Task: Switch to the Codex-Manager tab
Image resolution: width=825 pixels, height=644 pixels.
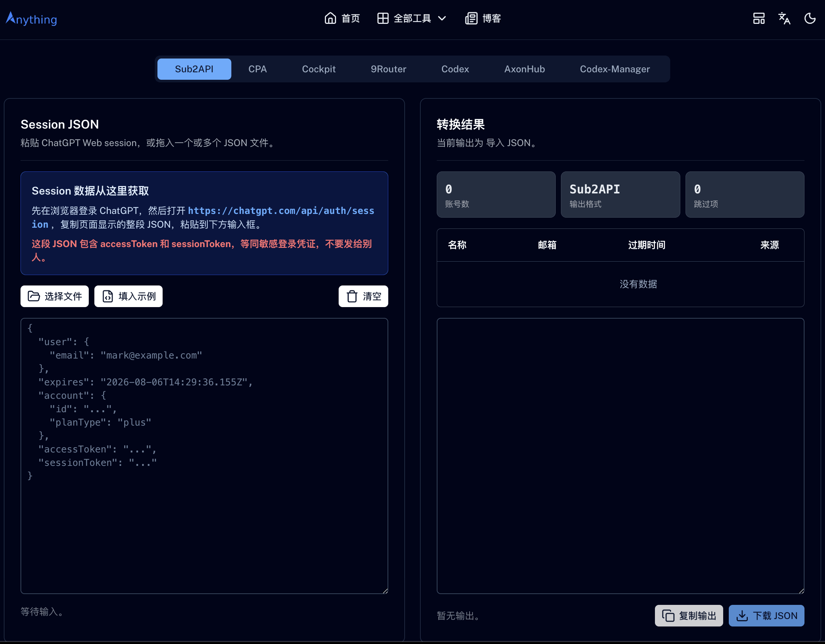Action: pyautogui.click(x=615, y=69)
